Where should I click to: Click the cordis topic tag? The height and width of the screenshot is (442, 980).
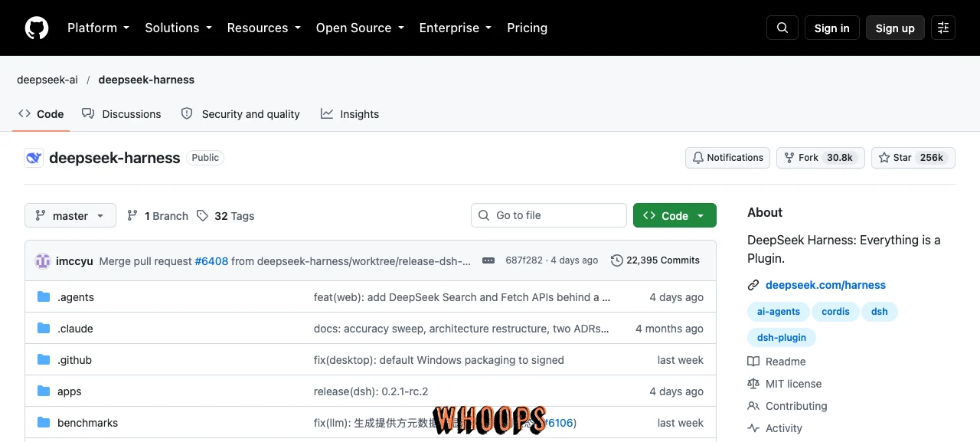pyautogui.click(x=835, y=312)
